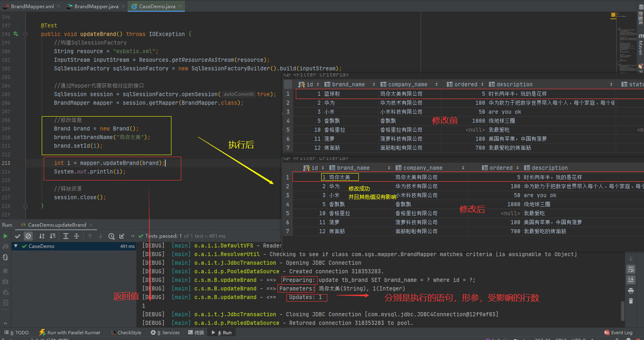Rerun the test with green play icon
644x340 pixels.
point(5,236)
